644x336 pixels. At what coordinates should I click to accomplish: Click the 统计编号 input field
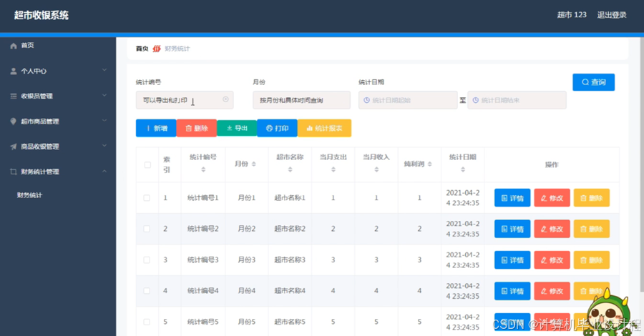(x=185, y=100)
